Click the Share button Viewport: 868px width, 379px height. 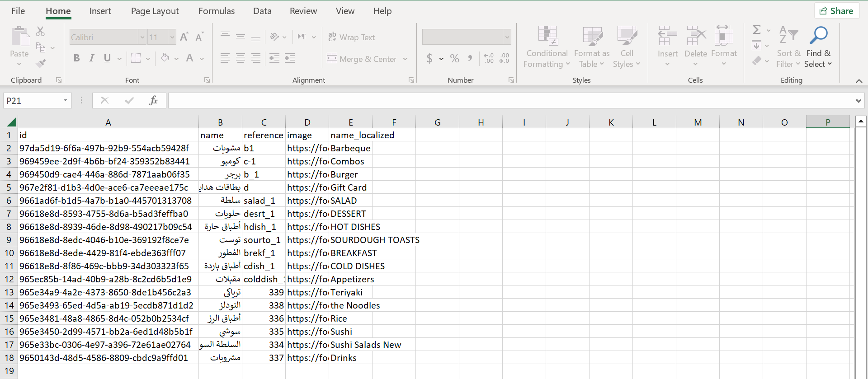pos(836,11)
